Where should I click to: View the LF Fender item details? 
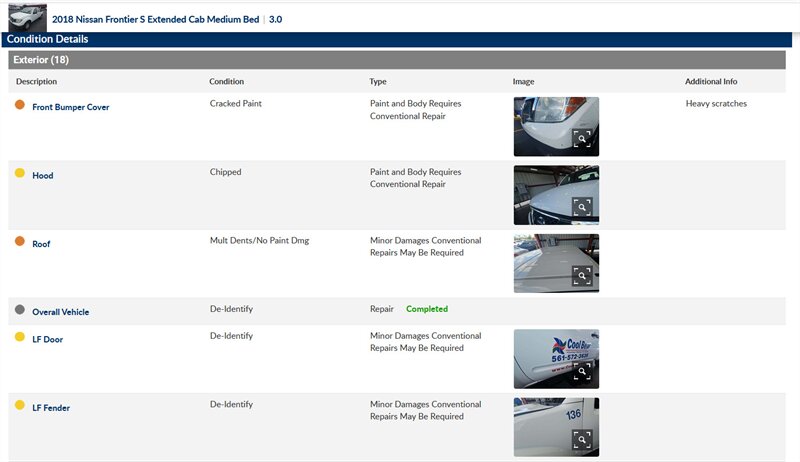(50, 408)
